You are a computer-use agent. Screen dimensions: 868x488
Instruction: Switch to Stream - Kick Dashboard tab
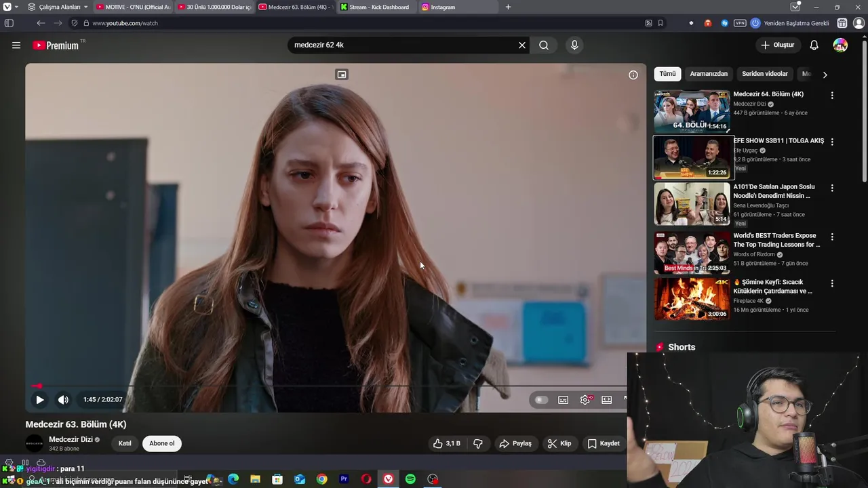coord(376,7)
